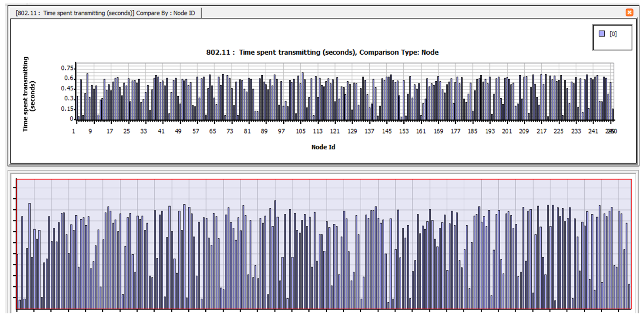
Task: Click x-axis tick label 217
Action: point(541,131)
